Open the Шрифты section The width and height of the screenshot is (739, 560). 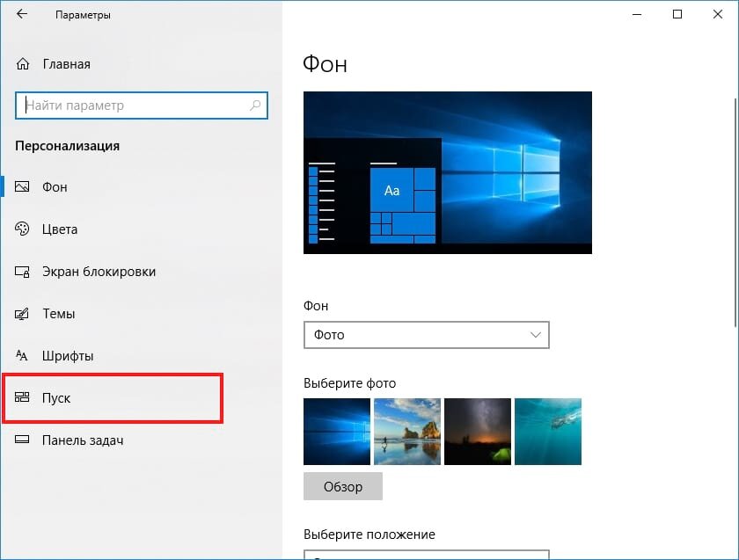[x=68, y=355]
